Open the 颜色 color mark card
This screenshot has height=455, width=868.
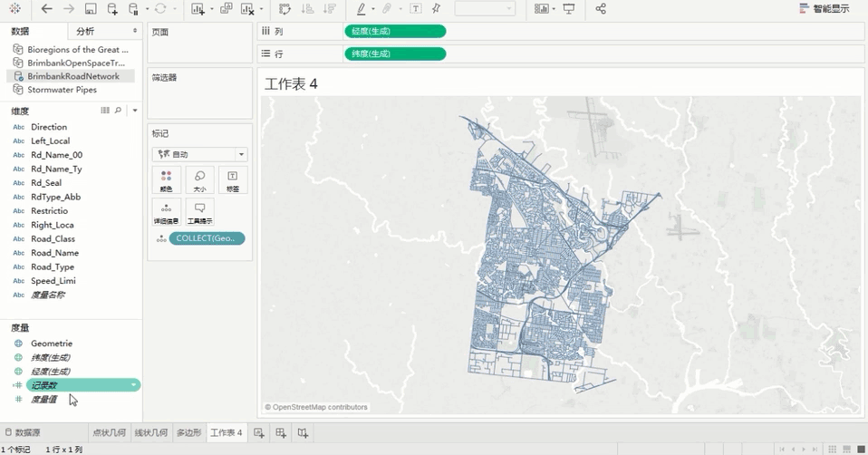click(166, 179)
